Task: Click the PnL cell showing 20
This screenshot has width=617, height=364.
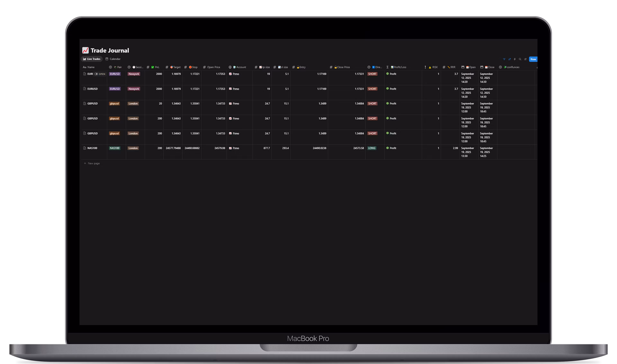Action: coord(160,103)
